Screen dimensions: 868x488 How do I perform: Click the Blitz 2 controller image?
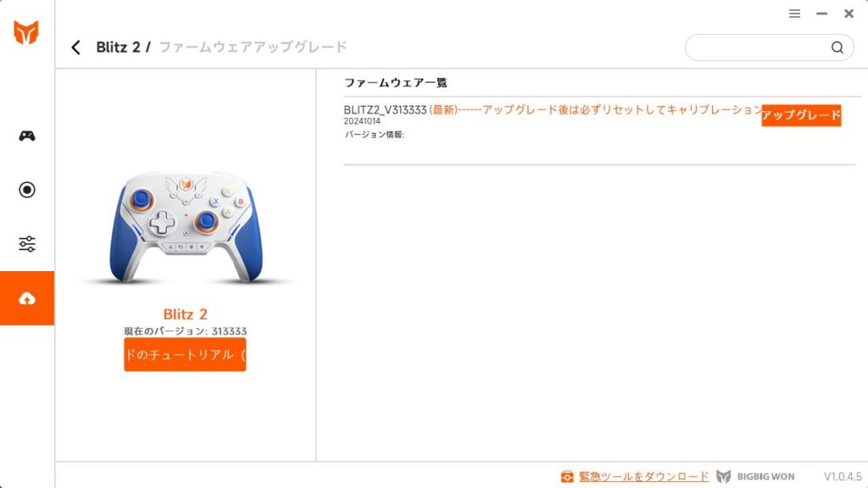point(186,227)
